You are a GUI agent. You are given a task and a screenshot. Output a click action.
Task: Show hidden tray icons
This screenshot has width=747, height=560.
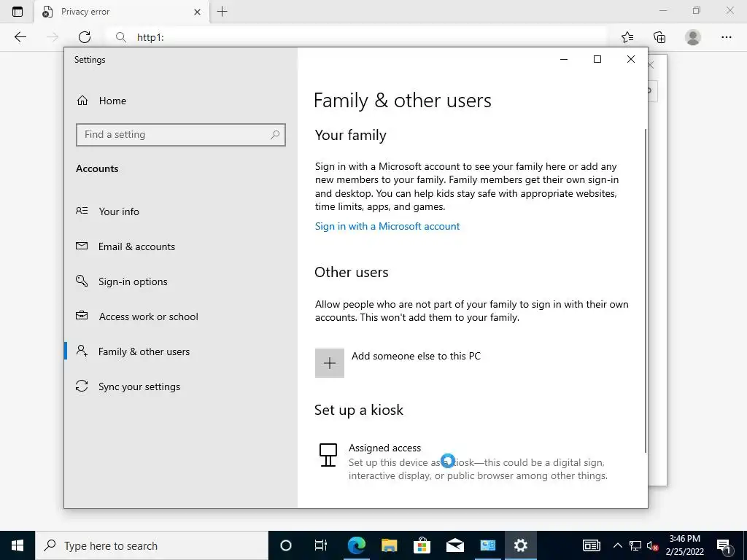tap(617, 545)
